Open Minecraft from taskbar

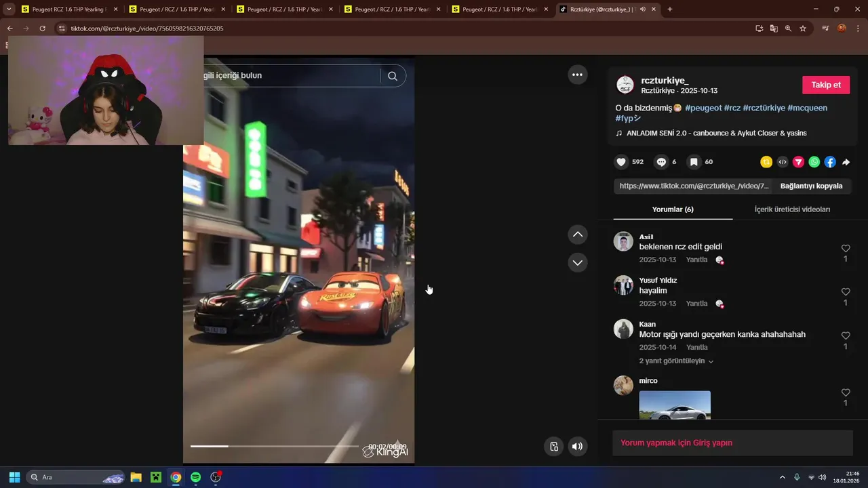[x=156, y=477]
